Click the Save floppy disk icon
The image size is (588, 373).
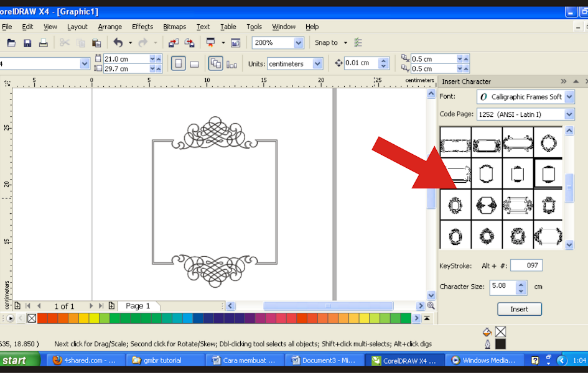point(27,43)
